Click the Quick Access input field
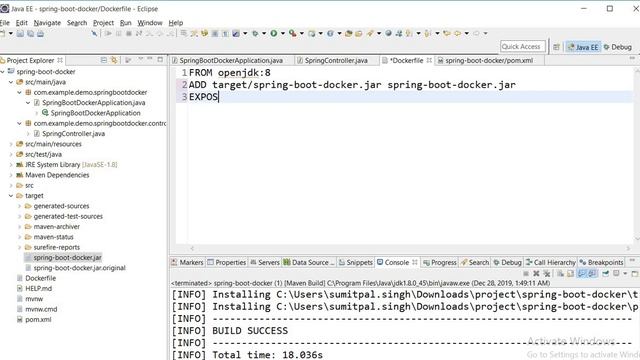640x360 pixels. point(522,47)
